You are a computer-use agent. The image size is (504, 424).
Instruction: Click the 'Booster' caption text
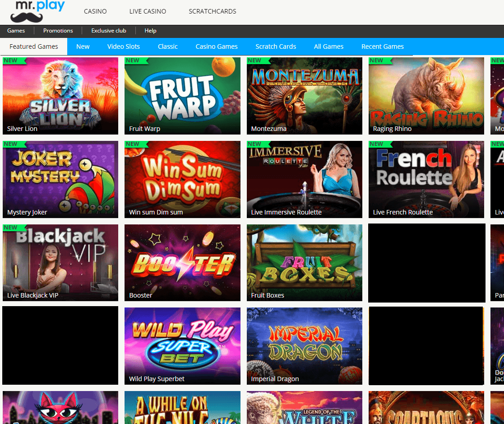tap(140, 295)
